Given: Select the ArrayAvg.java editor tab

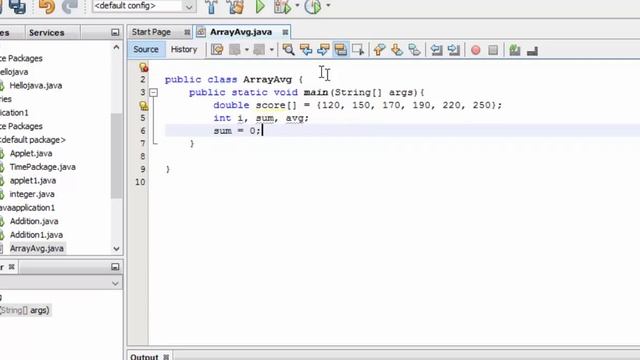Looking at the screenshot, I should tap(241, 32).
